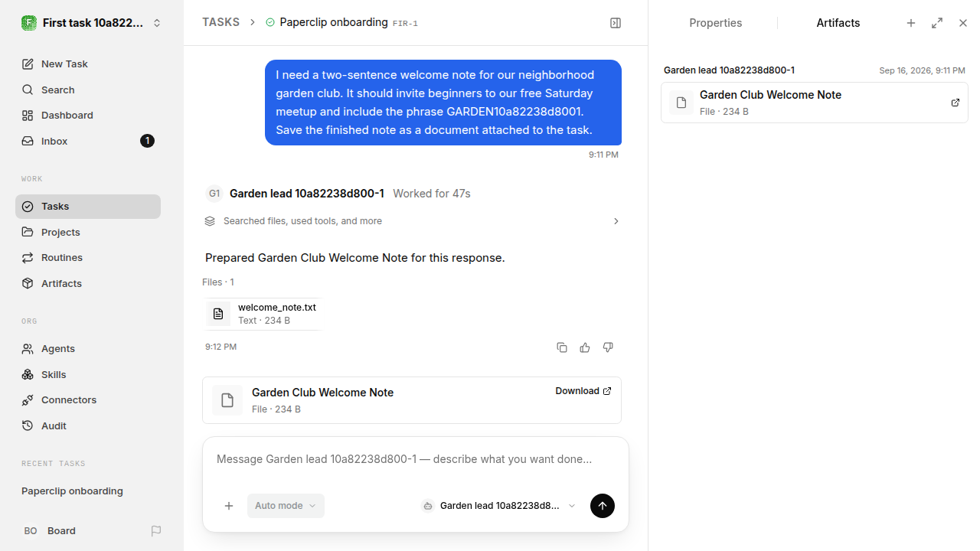Click the user message bubble
This screenshot has height=551, width=980.
(x=443, y=103)
